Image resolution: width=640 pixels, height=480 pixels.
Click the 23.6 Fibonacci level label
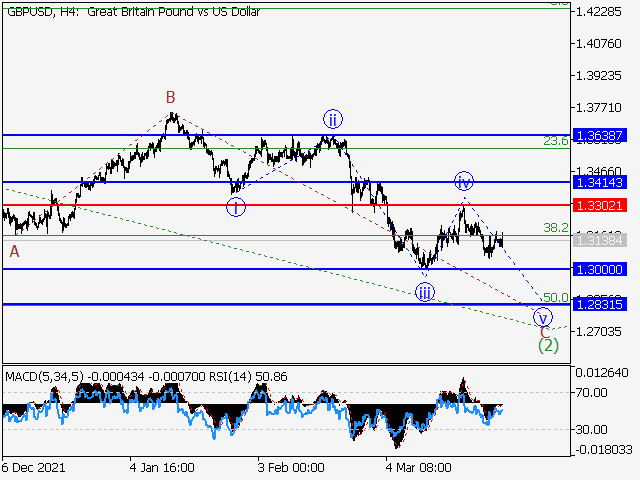click(556, 141)
